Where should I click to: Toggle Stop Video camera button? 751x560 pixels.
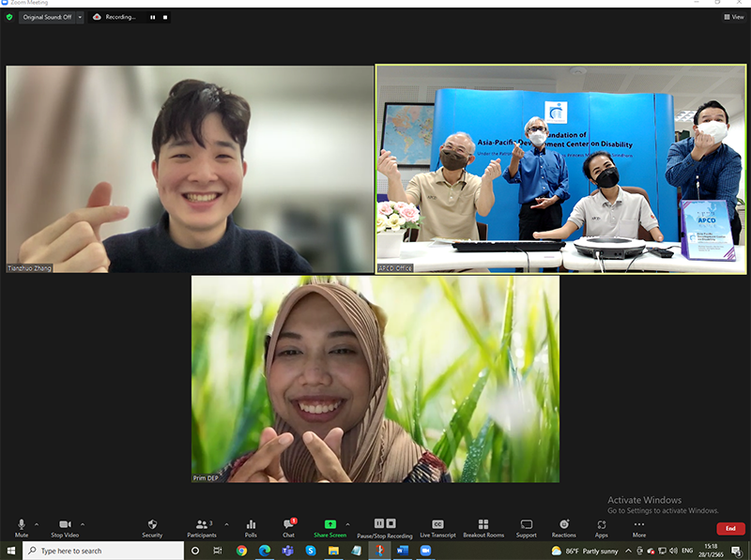(65, 527)
